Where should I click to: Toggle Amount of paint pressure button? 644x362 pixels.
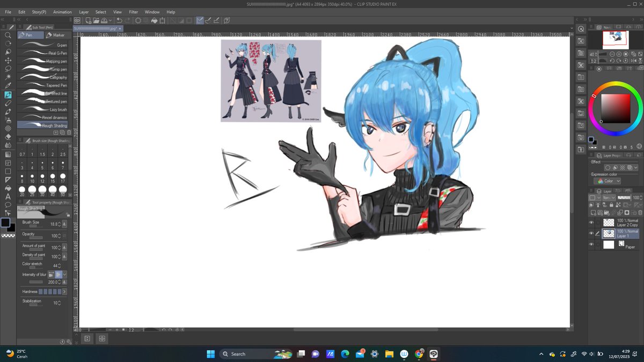64,247
